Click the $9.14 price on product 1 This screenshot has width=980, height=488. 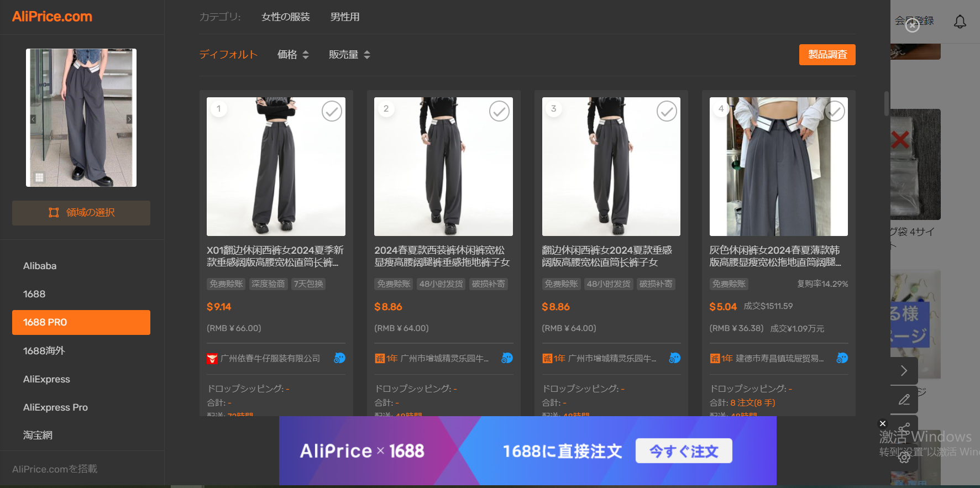tap(219, 307)
